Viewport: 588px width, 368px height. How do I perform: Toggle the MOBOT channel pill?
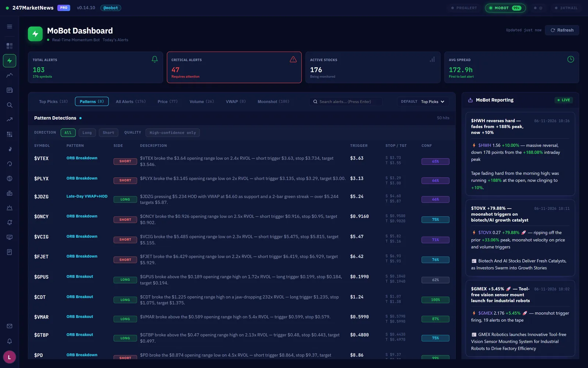tap(505, 8)
